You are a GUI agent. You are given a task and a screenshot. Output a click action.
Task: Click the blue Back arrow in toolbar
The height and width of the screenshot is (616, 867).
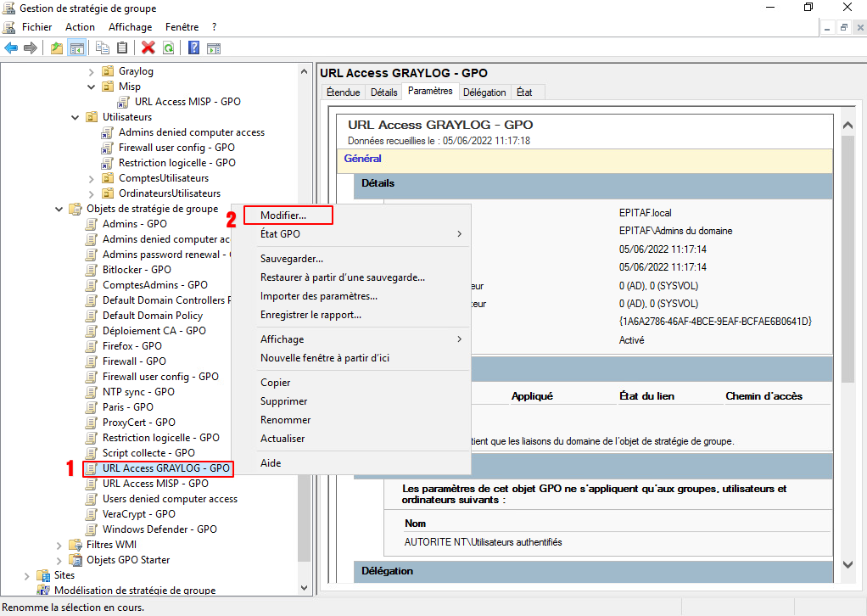coord(11,48)
